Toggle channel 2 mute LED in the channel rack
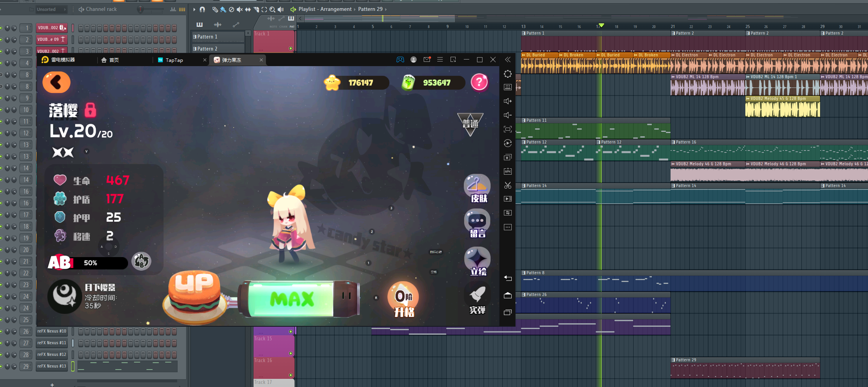The height and width of the screenshot is (387, 868). click(x=1, y=40)
